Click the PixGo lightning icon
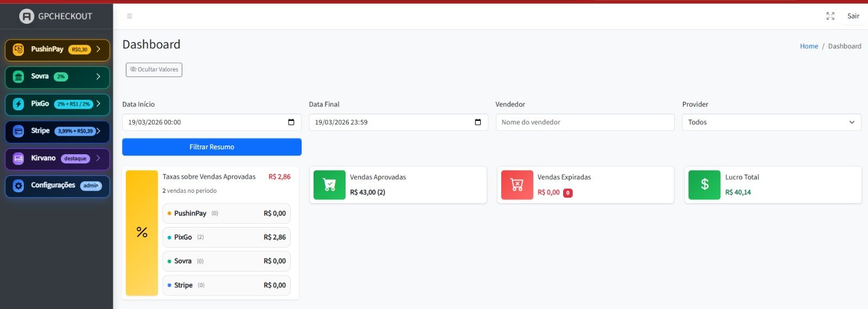The width and height of the screenshot is (868, 309). click(x=18, y=104)
